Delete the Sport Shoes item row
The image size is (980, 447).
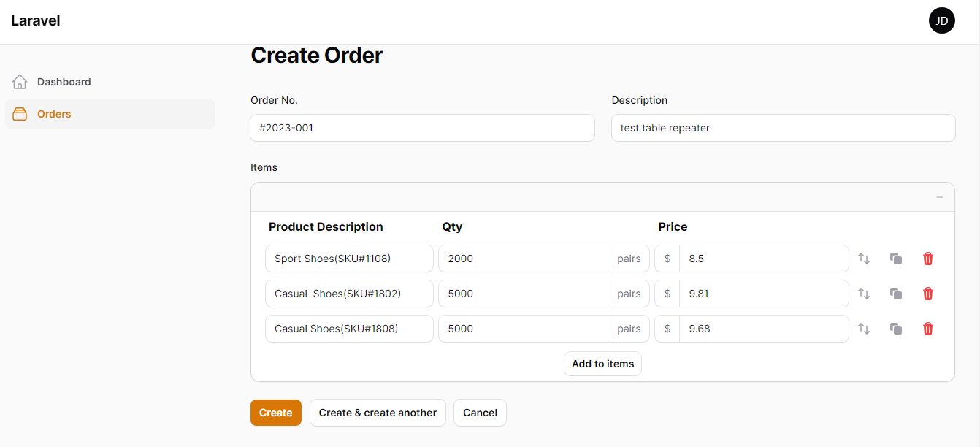(928, 259)
